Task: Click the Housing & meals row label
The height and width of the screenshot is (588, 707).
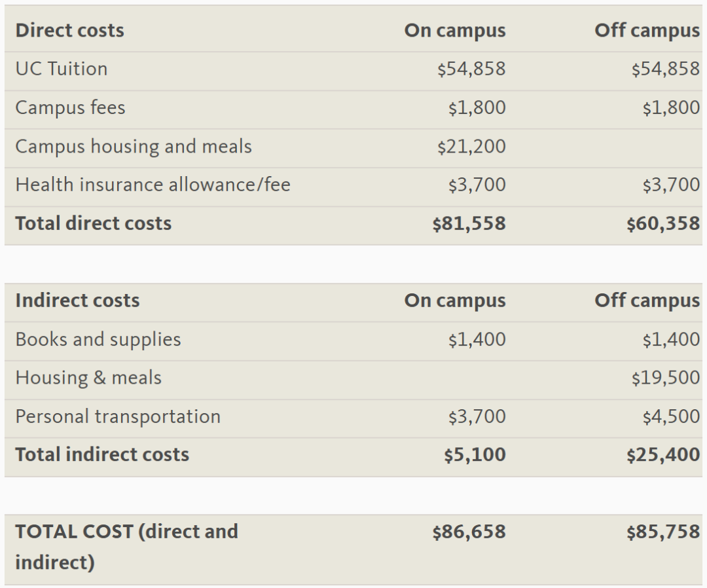Action: (88, 378)
